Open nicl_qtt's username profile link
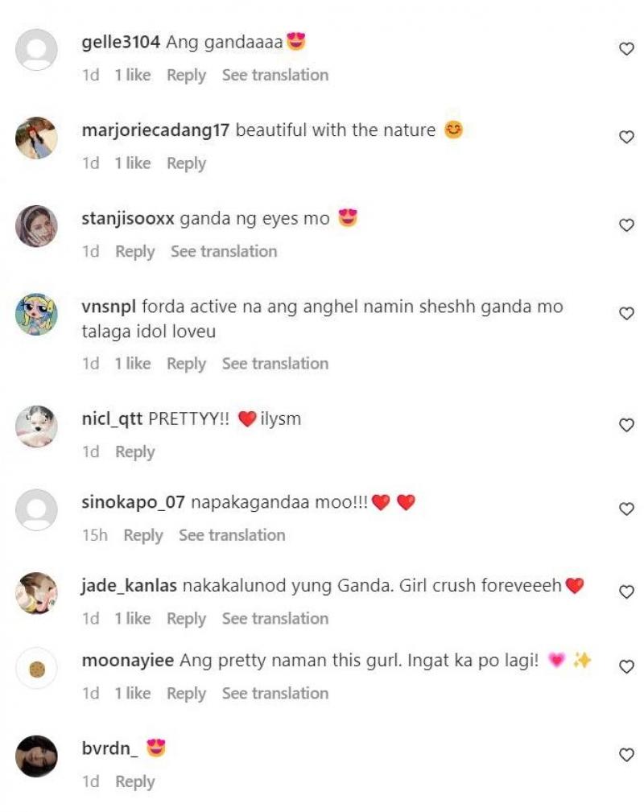The height and width of the screenshot is (812, 644). tap(112, 418)
